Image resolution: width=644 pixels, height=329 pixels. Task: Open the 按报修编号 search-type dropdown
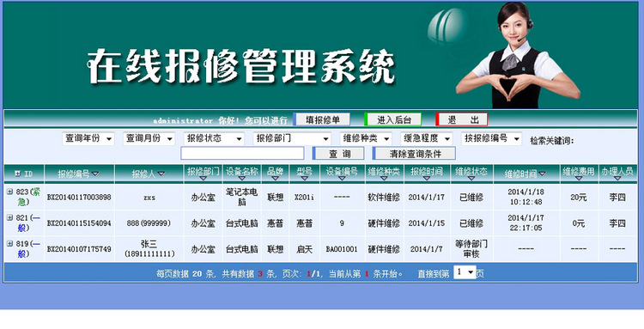pyautogui.click(x=491, y=139)
